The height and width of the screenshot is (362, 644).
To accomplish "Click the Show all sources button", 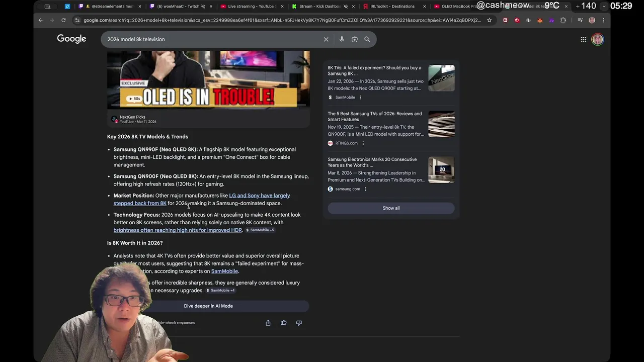I will pyautogui.click(x=391, y=208).
